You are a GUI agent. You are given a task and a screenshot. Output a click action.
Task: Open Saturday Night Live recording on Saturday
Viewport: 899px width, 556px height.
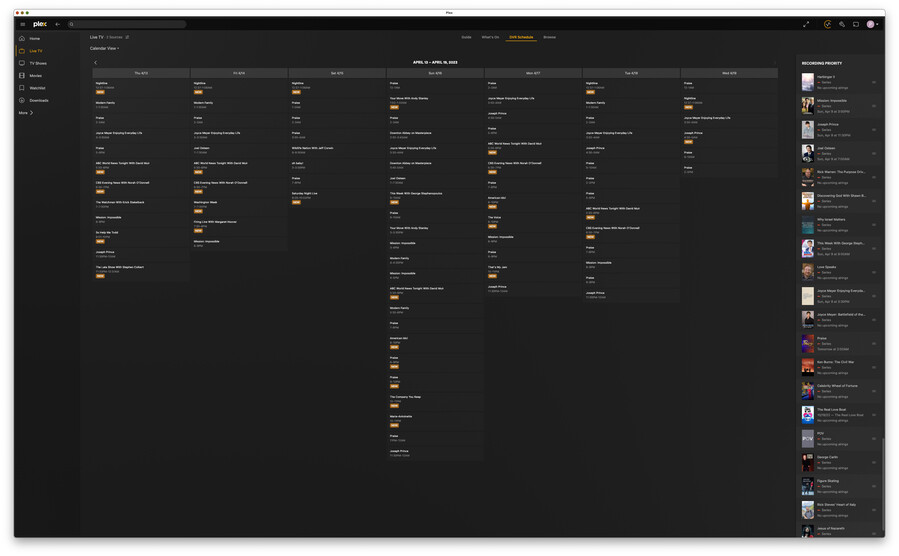[337, 198]
